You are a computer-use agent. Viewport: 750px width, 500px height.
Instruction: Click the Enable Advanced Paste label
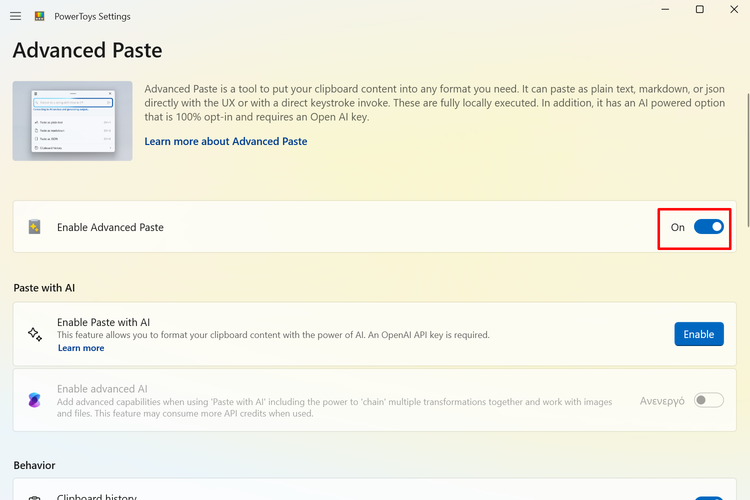(x=110, y=227)
